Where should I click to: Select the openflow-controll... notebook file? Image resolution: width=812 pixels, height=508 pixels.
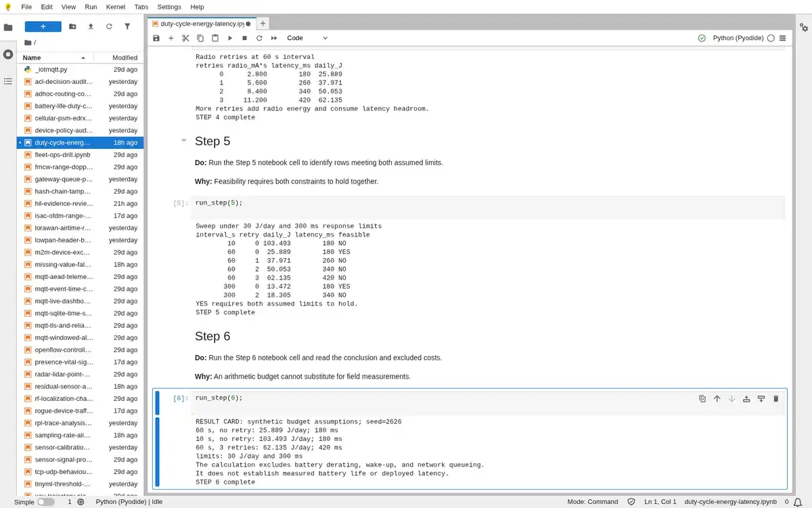point(79,350)
